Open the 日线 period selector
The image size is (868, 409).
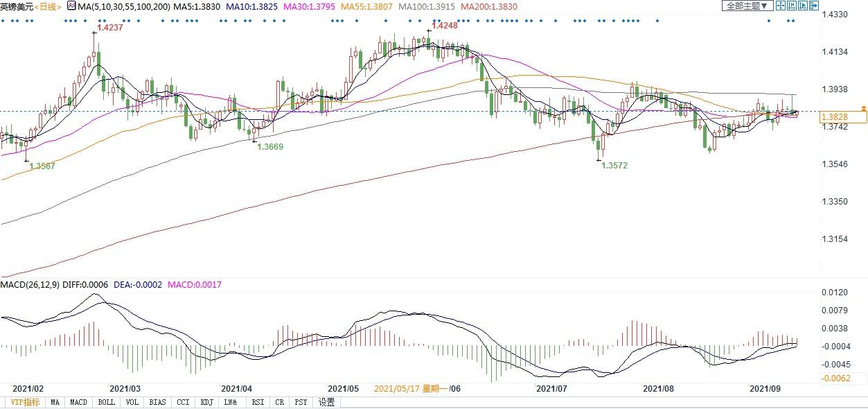coord(47,6)
